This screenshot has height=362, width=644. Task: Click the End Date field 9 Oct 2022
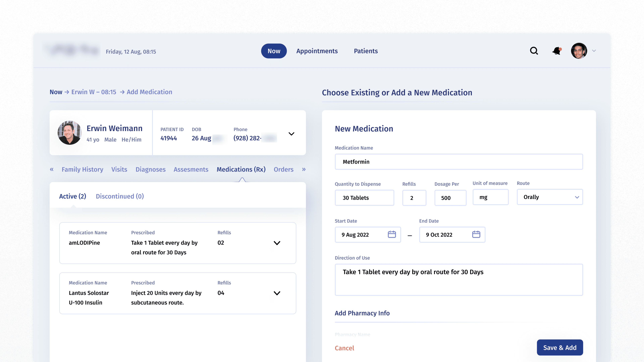click(452, 235)
